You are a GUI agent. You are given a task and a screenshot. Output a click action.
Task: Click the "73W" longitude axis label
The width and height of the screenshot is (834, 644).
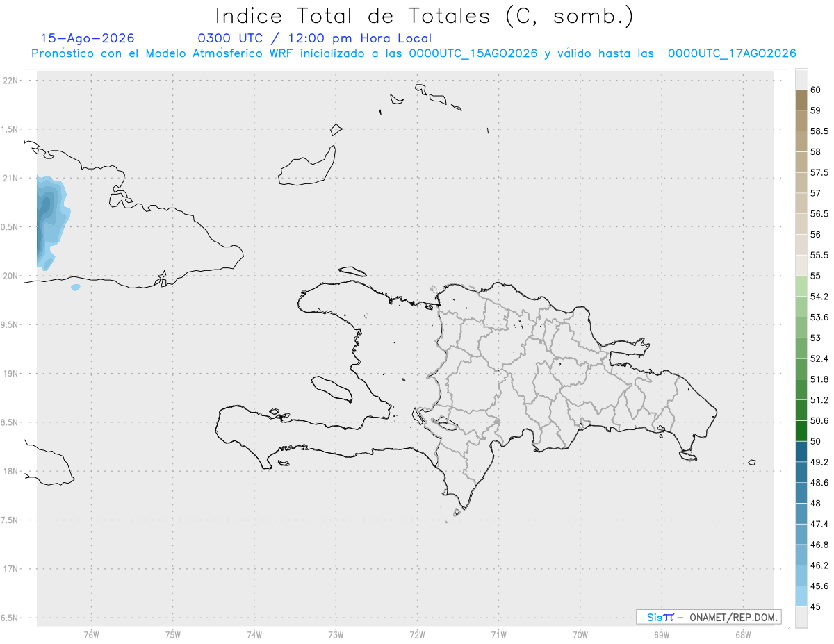click(336, 635)
